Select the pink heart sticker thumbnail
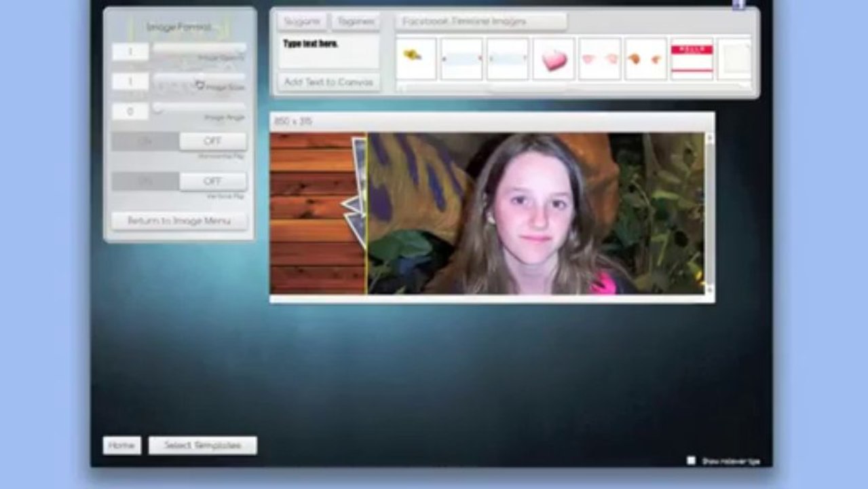 click(x=554, y=59)
